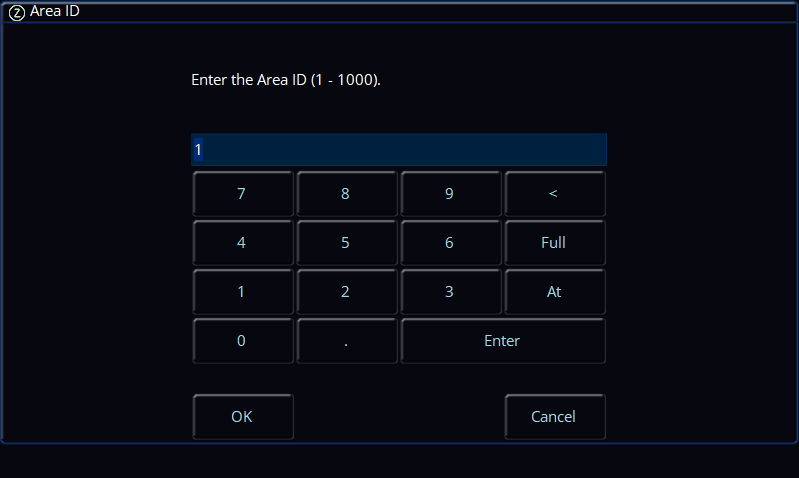Tap the number 0 key

[x=243, y=340]
